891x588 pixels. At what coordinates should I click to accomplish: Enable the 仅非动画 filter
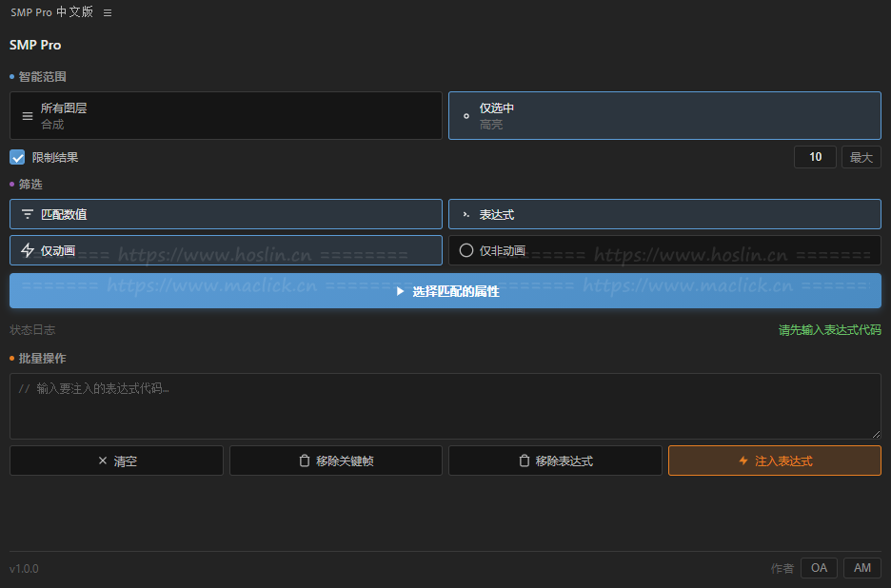663,250
